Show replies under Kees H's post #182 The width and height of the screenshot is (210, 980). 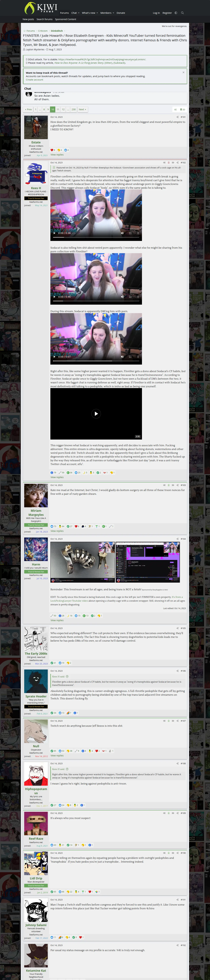pyautogui.click(x=57, y=477)
